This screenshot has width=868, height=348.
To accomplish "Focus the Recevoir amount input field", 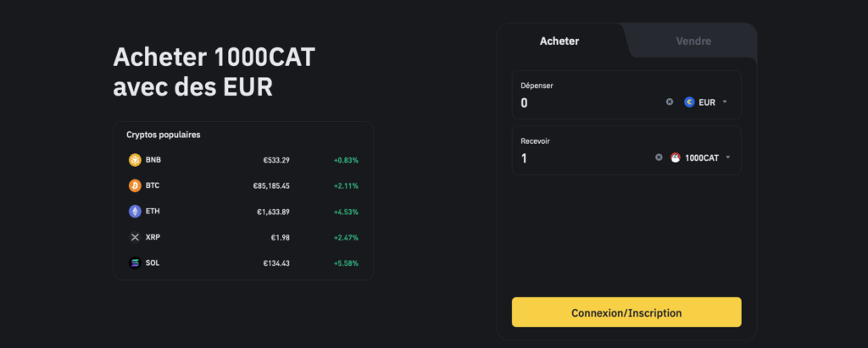I will pyautogui.click(x=584, y=158).
